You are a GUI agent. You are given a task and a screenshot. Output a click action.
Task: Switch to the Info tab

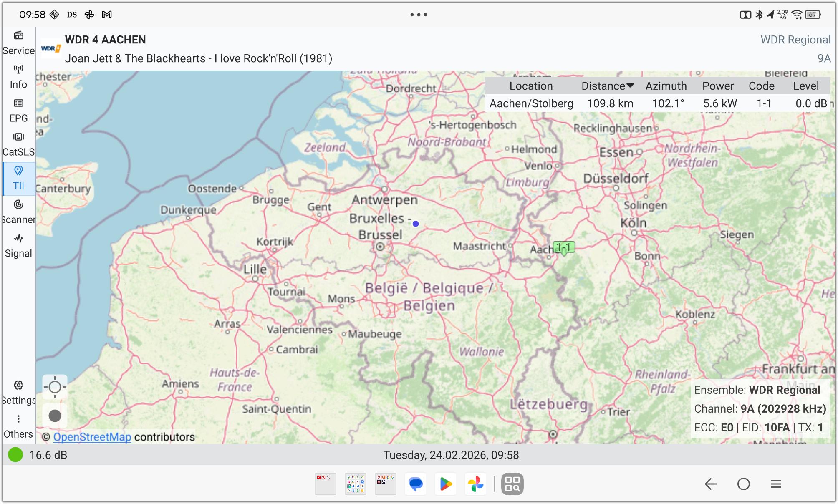(x=18, y=77)
